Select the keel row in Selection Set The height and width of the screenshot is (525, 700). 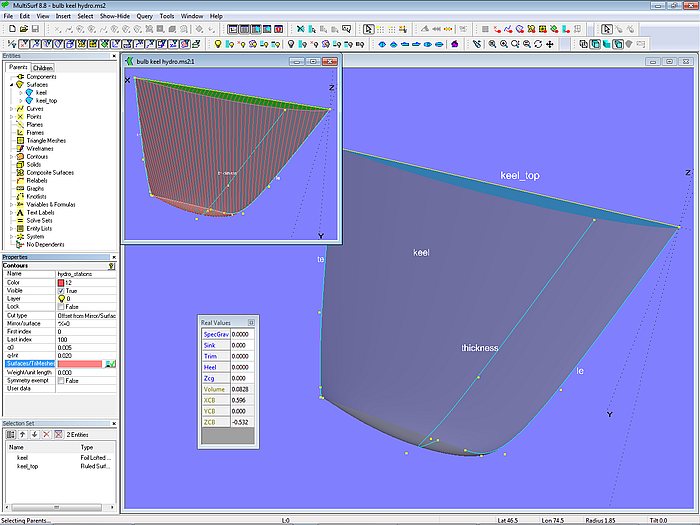point(23,458)
